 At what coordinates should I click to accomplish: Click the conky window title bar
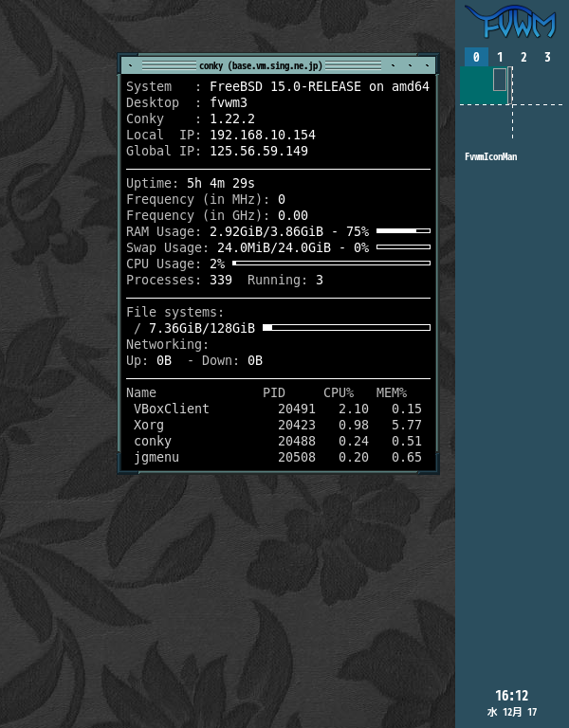coord(261,65)
